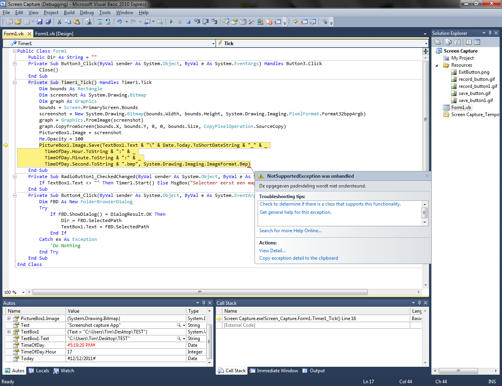Switch to the Immediate Window tab
The height and width of the screenshot is (386, 502).
[274, 371]
